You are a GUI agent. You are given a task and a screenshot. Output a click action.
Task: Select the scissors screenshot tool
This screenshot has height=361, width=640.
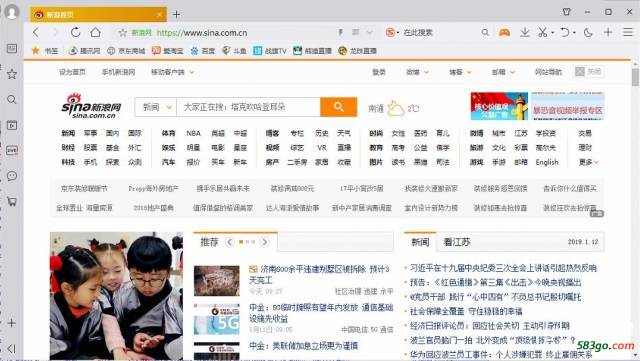click(542, 32)
